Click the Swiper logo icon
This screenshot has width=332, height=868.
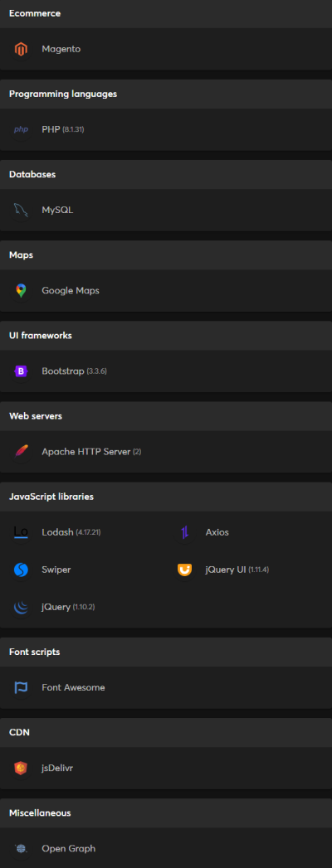point(21,570)
